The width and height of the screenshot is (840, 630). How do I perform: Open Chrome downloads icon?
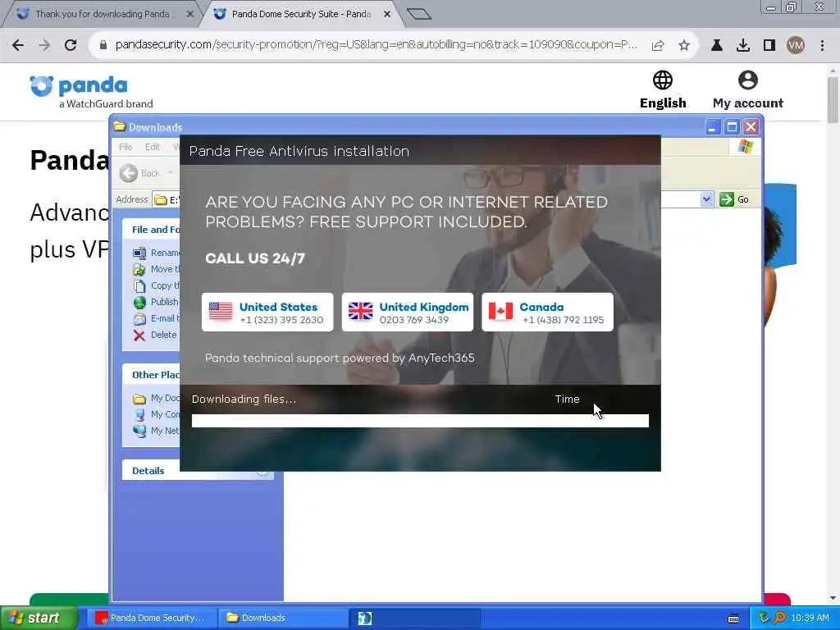743,46
